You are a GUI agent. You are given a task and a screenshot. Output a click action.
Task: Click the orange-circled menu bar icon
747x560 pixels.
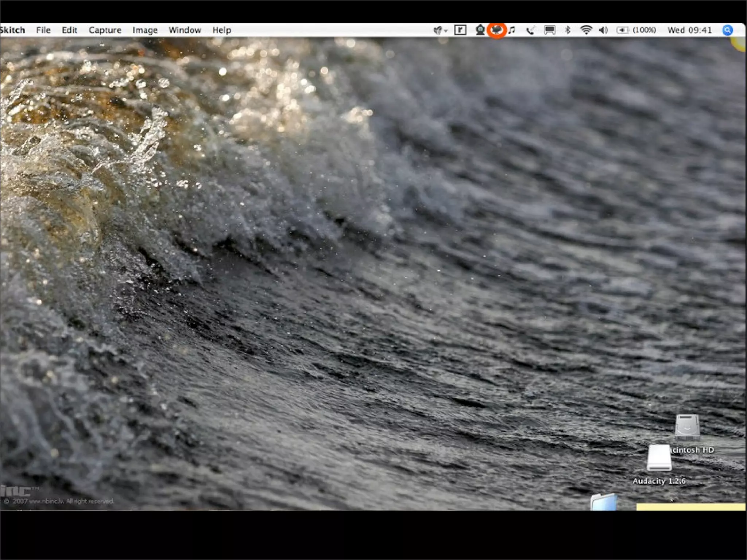point(496,30)
